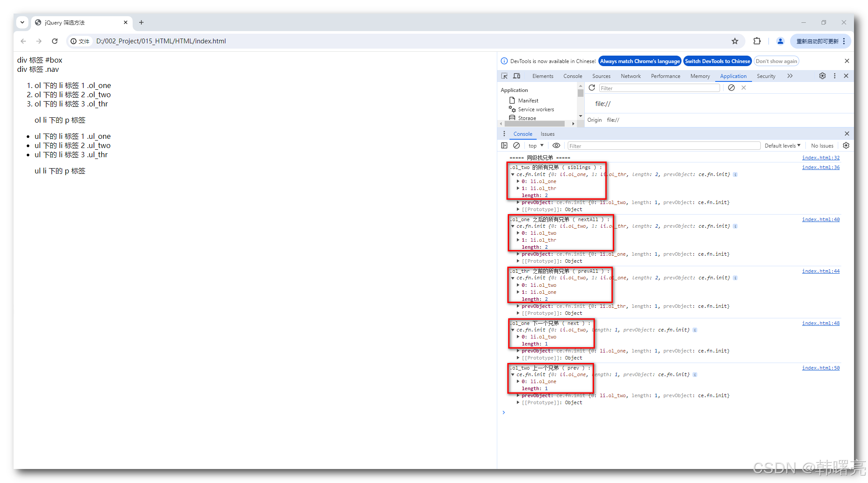Switch to the Network tab
Screen dimensions: 868x483
click(630, 76)
